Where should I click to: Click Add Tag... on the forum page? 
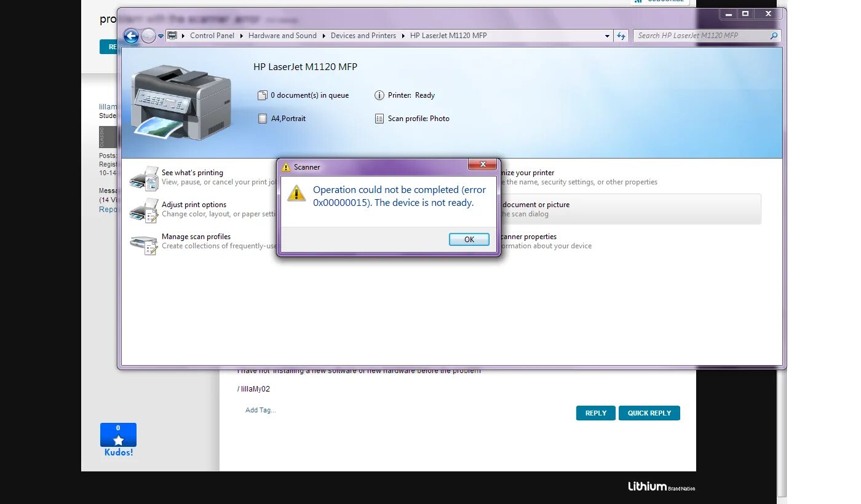260,410
